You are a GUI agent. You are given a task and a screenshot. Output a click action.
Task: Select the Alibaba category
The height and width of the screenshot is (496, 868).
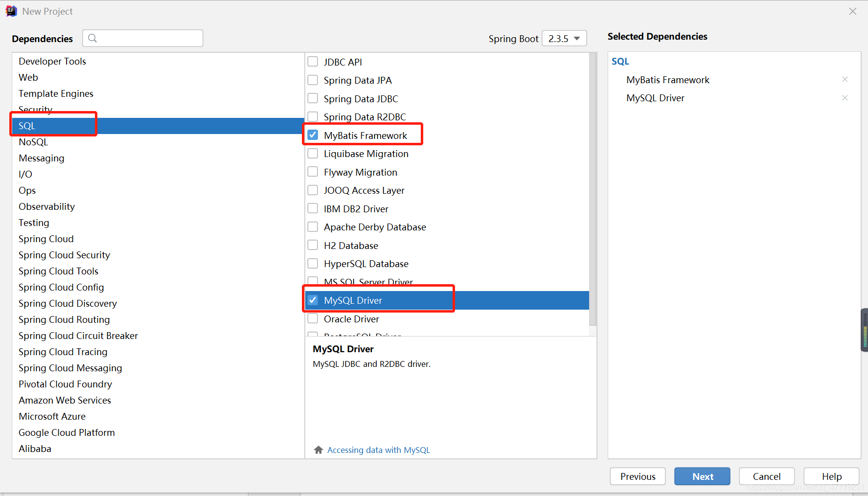(x=158, y=449)
